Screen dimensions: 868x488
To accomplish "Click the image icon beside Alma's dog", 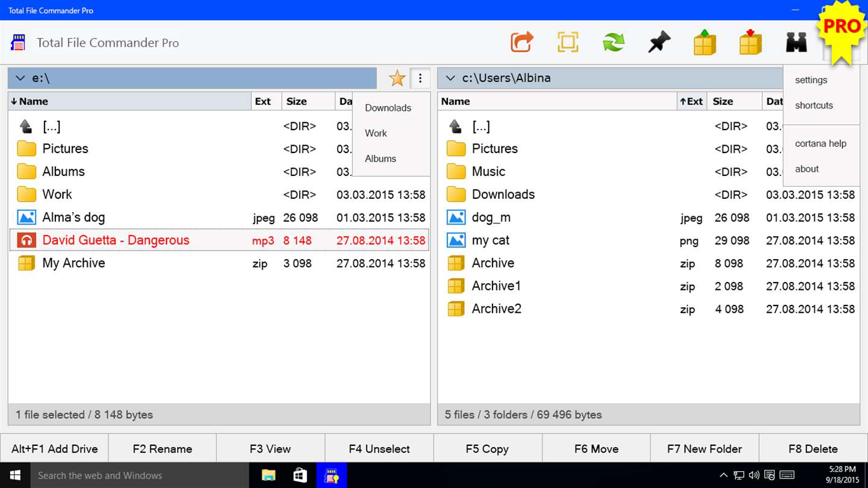I will [x=27, y=217].
